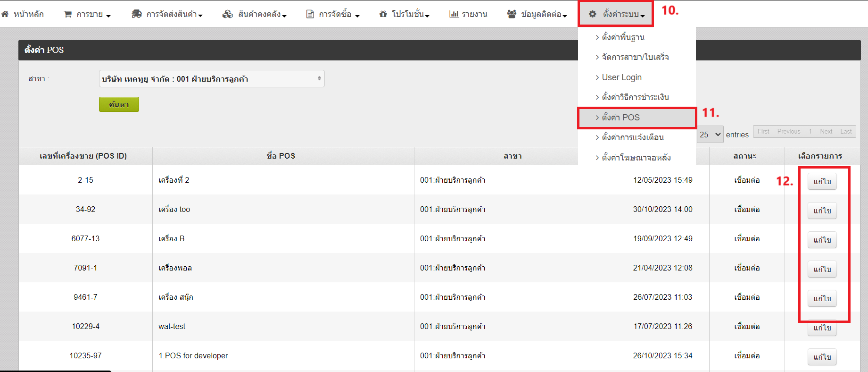The image size is (868, 372).
Task: Click the gift icon for โปรโมชั่น
Action: click(383, 14)
